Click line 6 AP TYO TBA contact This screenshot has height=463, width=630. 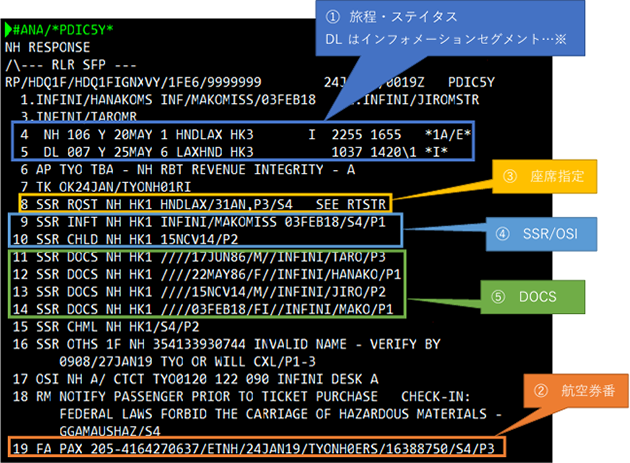pyautogui.click(x=188, y=170)
